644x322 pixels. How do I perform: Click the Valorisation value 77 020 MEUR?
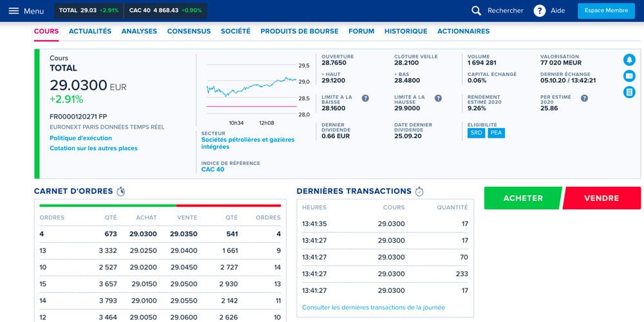[561, 63]
